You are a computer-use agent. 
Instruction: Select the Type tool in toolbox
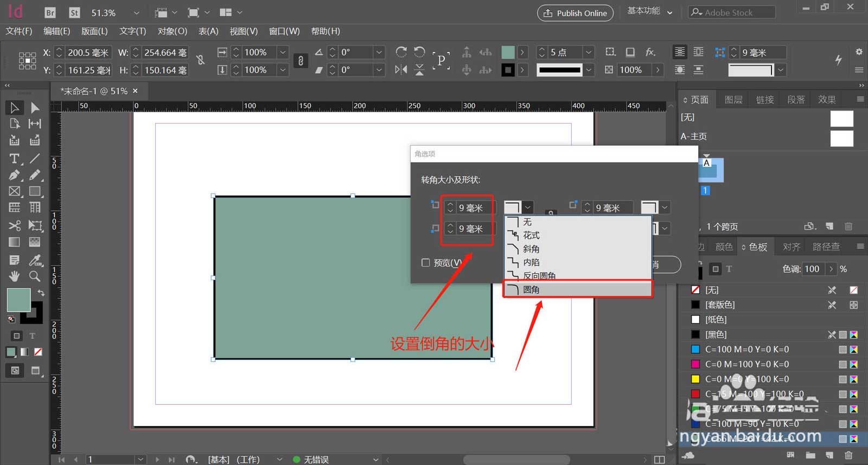tap(14, 159)
